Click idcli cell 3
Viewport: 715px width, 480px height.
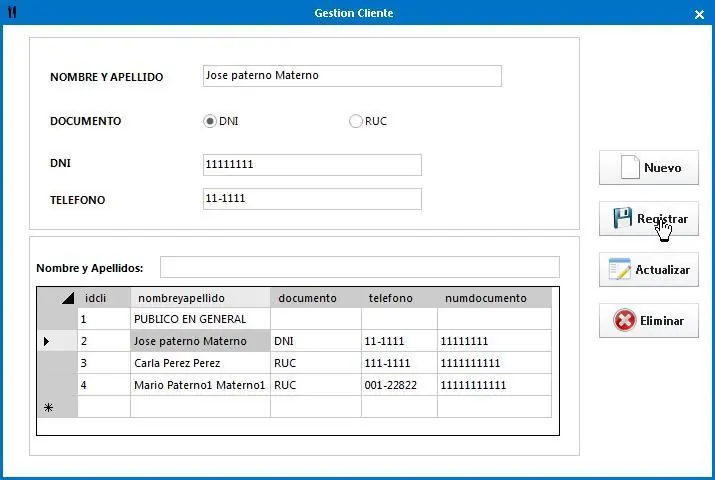(104, 363)
